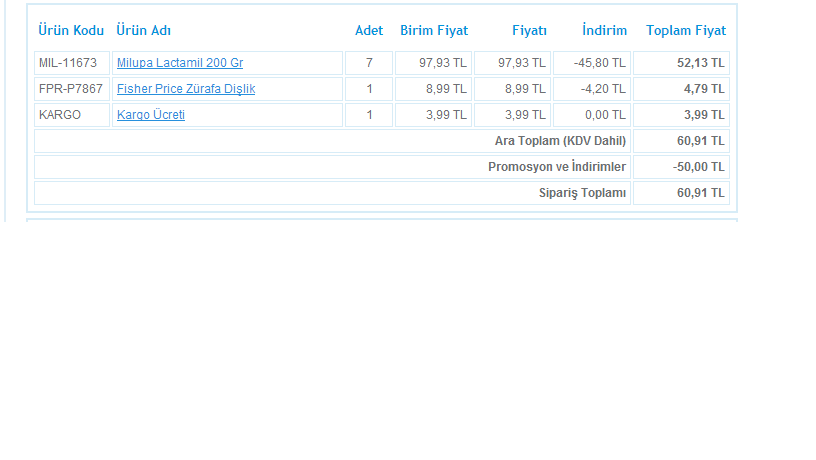Click the 4,79 TL total price cell
The height and width of the screenshot is (460, 816).
tap(703, 89)
